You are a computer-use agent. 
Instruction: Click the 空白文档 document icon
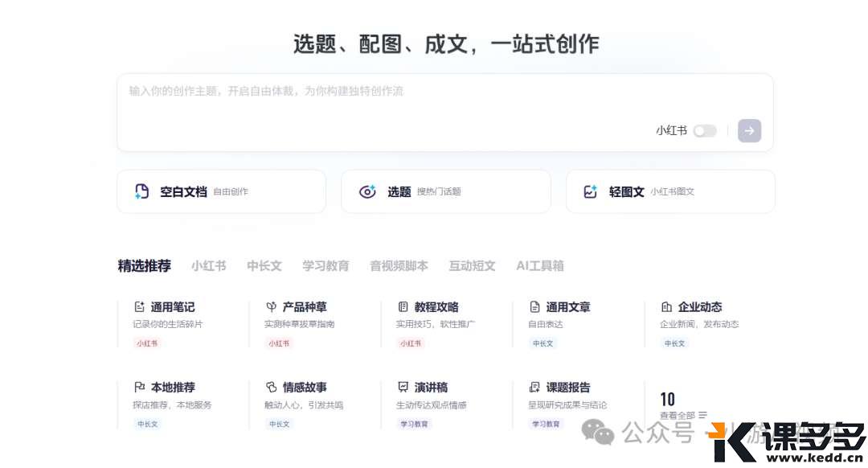pyautogui.click(x=141, y=191)
